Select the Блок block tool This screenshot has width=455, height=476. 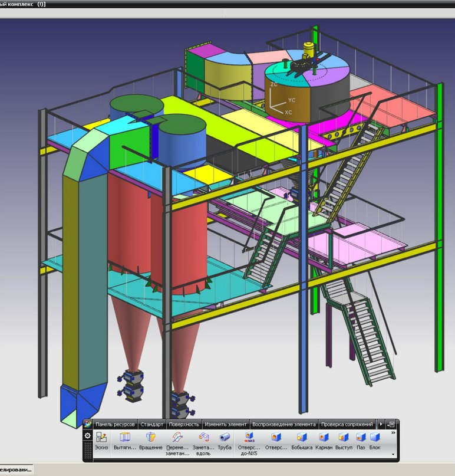pos(375,441)
